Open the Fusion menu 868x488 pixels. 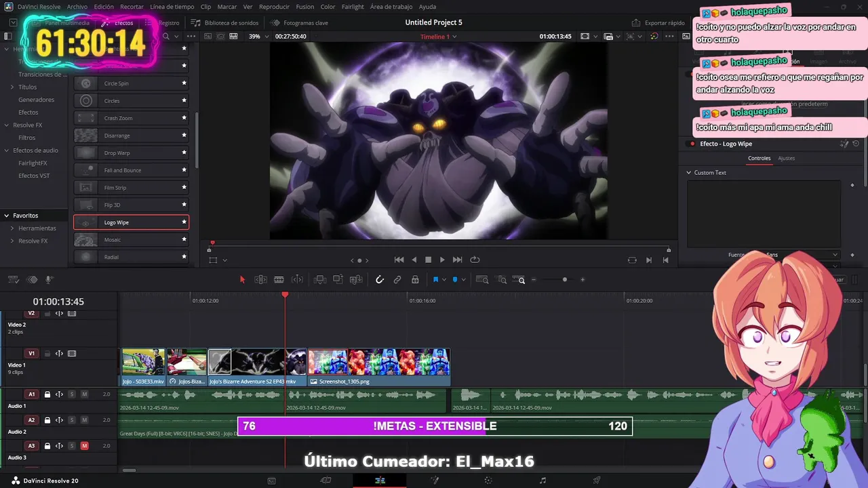tap(304, 7)
